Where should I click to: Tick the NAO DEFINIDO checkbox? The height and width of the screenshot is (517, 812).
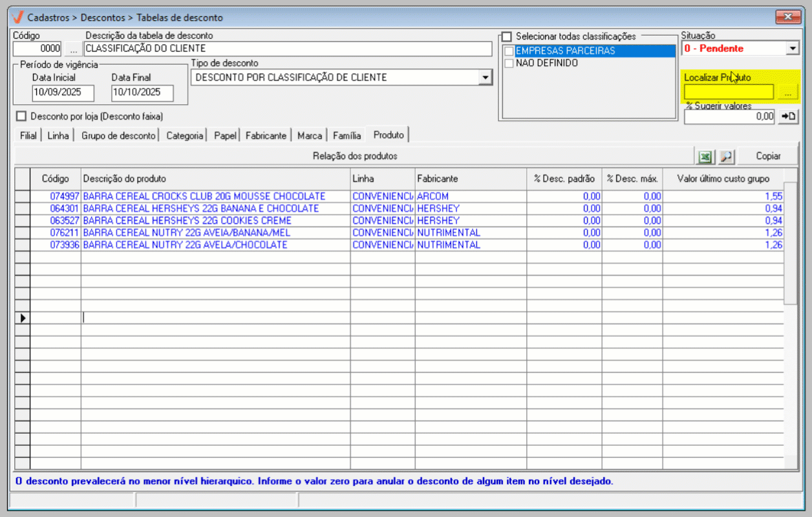509,63
